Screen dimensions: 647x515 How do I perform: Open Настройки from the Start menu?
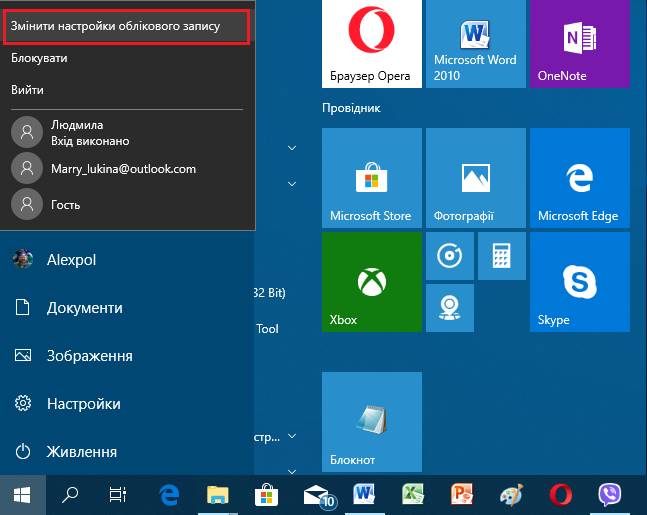(127, 404)
